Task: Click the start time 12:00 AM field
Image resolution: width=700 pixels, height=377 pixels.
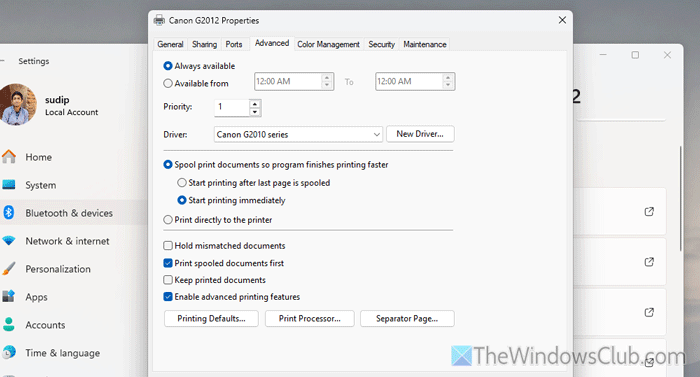Action: (x=288, y=81)
